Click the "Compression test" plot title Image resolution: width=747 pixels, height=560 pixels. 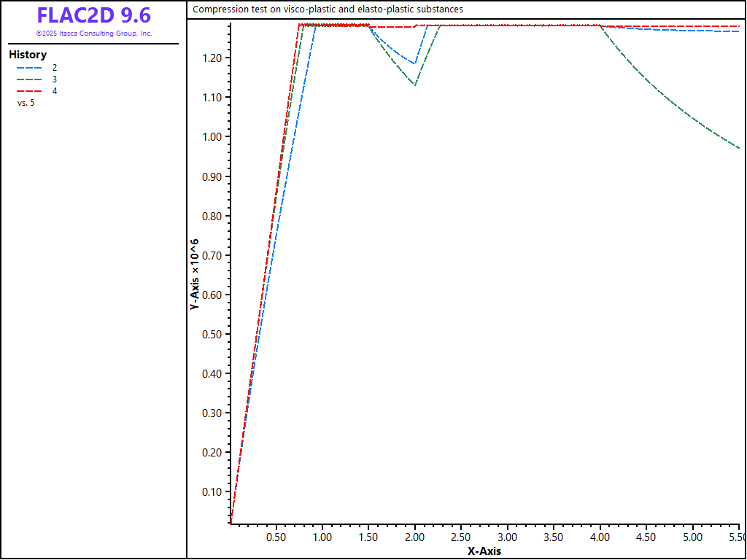[328, 9]
